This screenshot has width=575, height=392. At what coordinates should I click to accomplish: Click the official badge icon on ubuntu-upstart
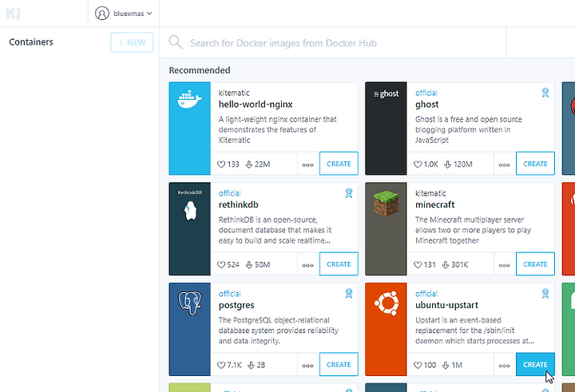(545, 294)
